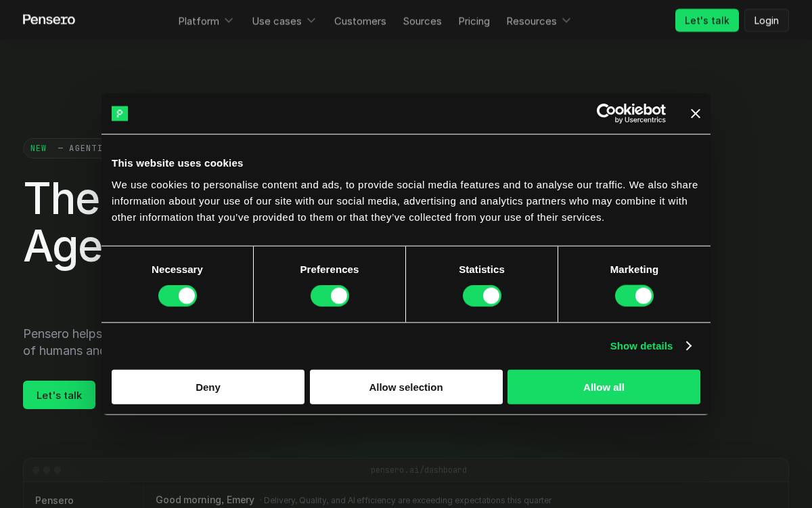Expand the Resources dropdown menu
This screenshot has height=508, width=812.
(x=539, y=21)
